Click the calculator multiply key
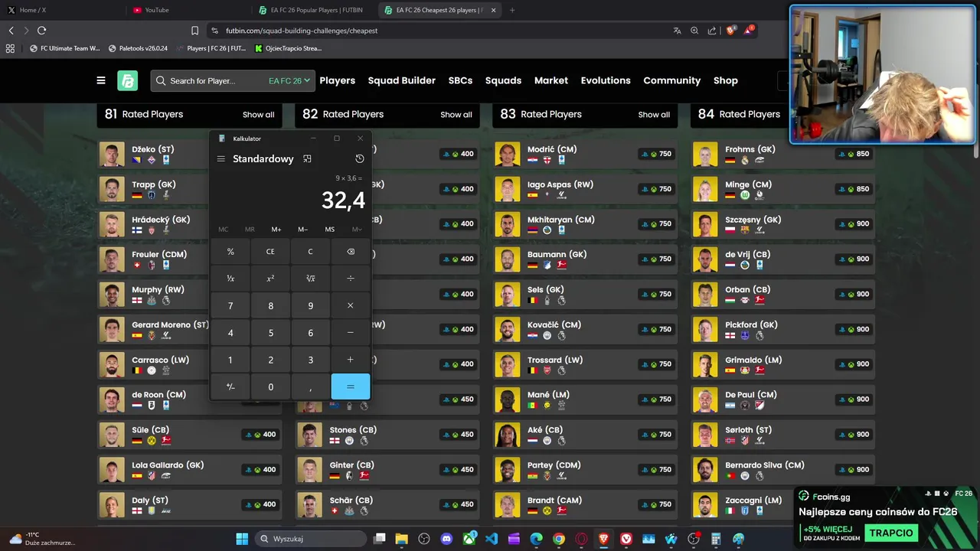 tap(351, 305)
